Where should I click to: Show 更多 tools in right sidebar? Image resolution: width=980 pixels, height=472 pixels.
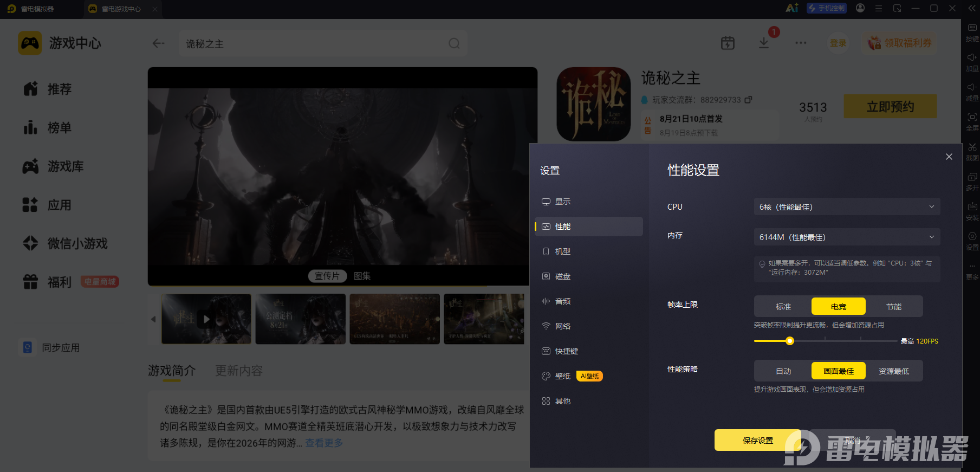(972, 270)
